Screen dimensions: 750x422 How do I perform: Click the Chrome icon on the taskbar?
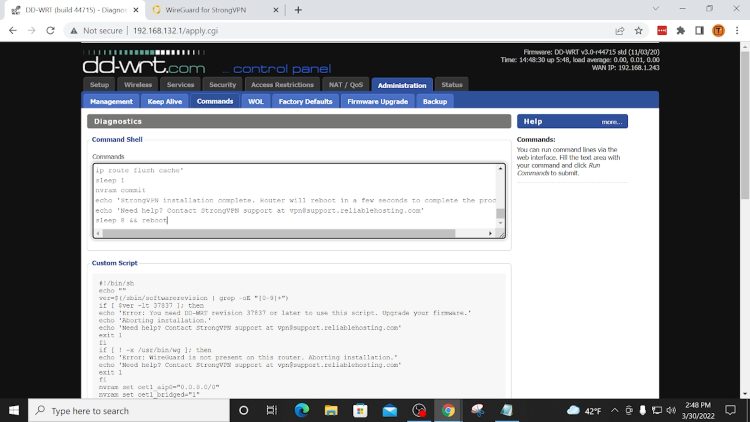pyautogui.click(x=448, y=411)
